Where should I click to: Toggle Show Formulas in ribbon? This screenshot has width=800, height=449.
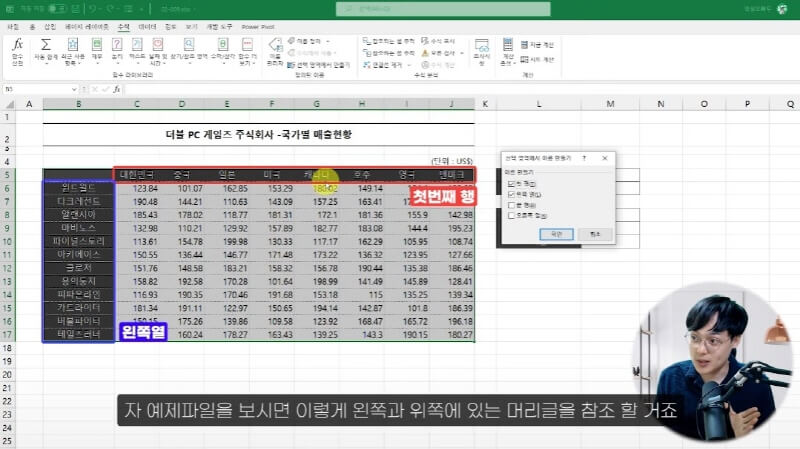coord(438,41)
